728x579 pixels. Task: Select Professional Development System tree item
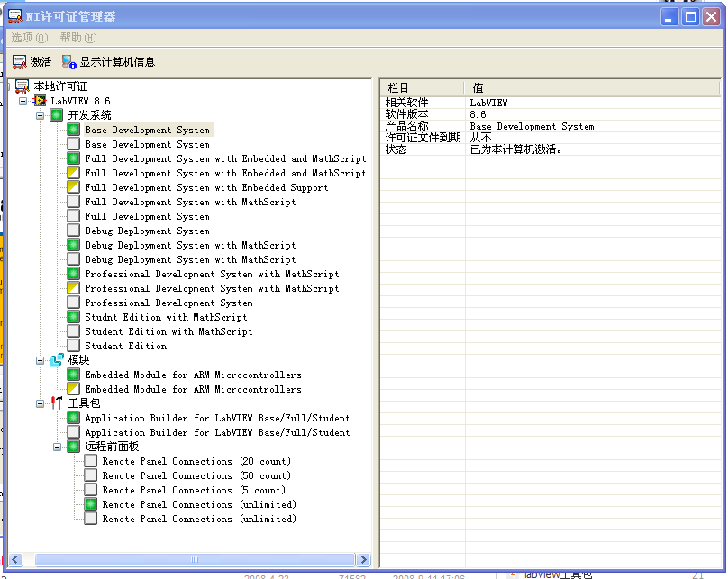[169, 303]
